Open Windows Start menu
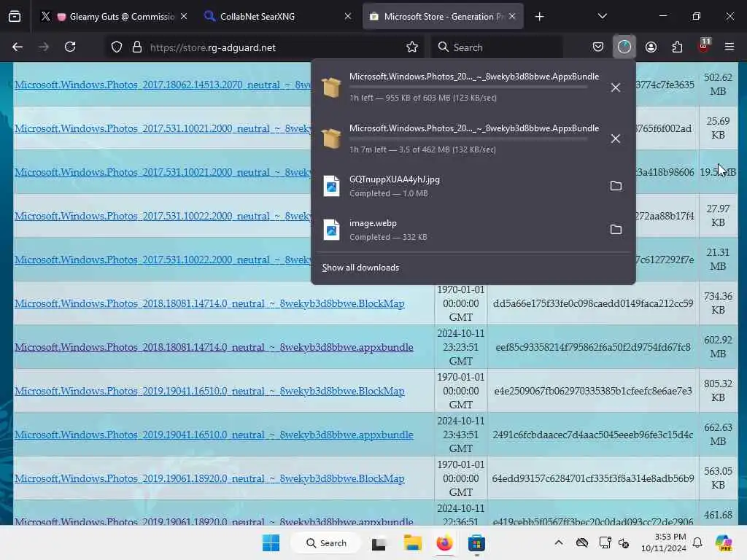 [271, 542]
